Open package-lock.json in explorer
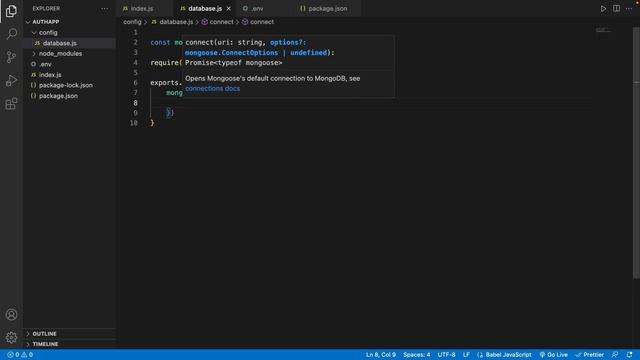640x360 pixels. coord(69,85)
